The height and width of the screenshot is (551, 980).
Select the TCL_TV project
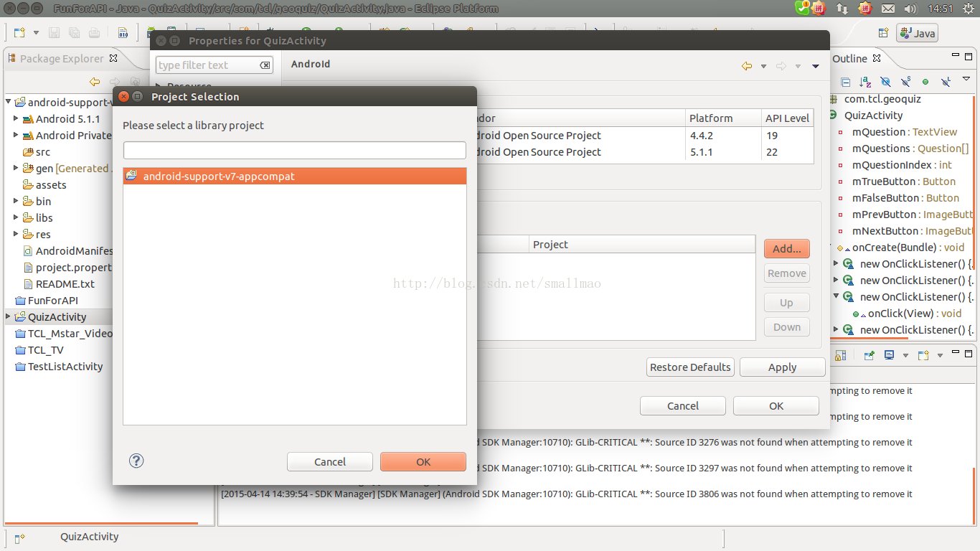[46, 350]
